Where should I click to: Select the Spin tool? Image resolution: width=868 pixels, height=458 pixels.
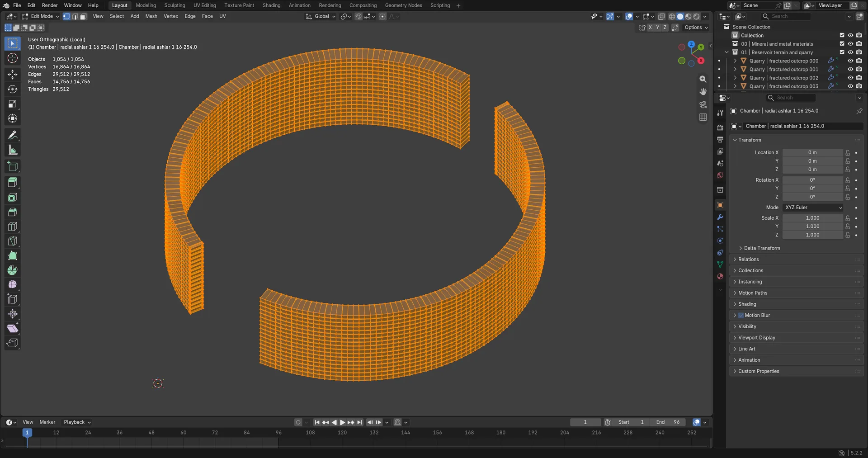pyautogui.click(x=13, y=270)
